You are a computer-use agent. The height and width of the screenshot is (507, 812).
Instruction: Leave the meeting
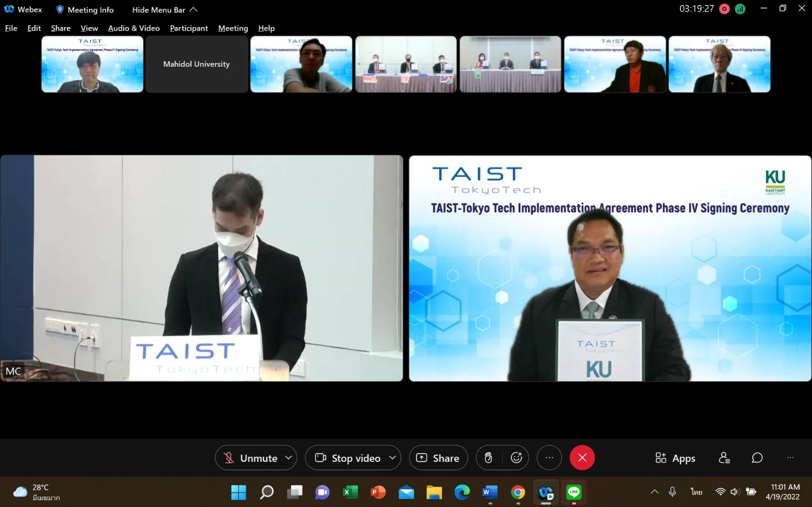point(581,457)
